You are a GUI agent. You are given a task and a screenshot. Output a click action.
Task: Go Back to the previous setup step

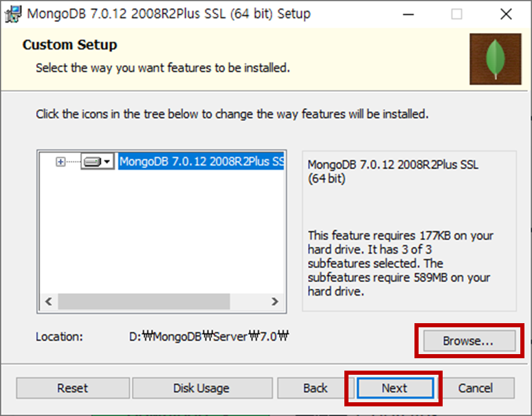(315, 388)
